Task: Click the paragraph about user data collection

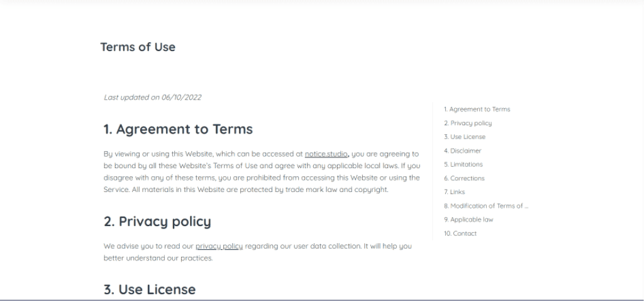Action: pyautogui.click(x=257, y=252)
